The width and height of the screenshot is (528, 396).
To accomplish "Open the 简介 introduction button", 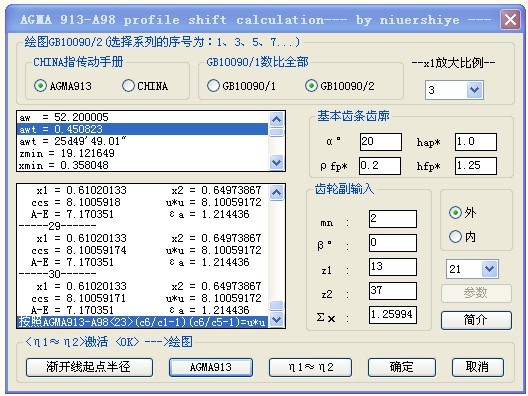I will click(x=476, y=320).
